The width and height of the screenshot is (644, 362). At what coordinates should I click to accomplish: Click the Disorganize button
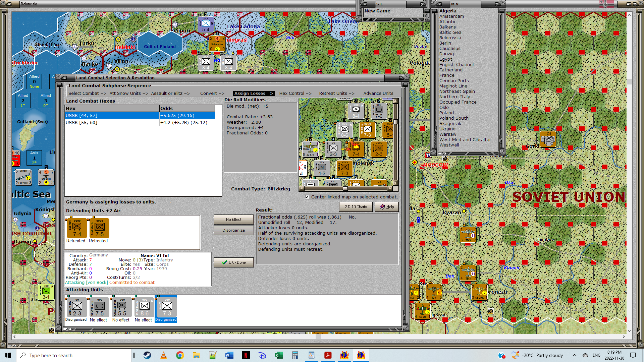pyautogui.click(x=234, y=231)
